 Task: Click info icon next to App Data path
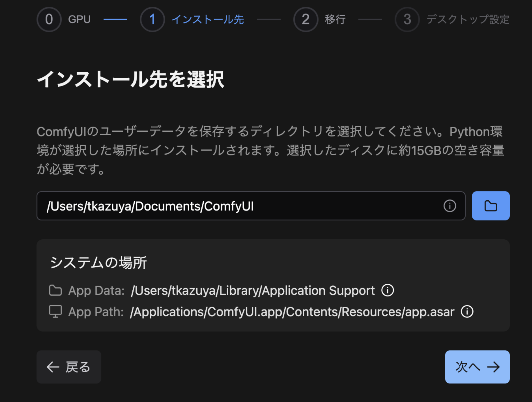pos(388,290)
